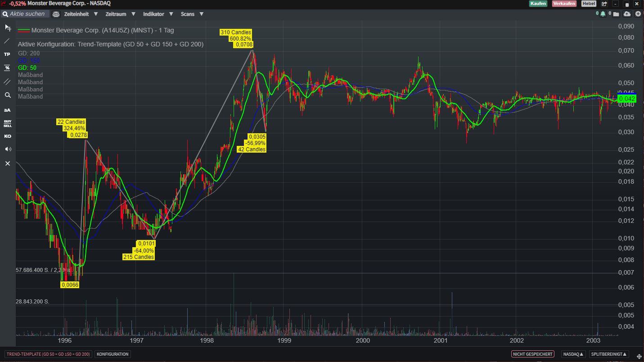The image size is (644, 362).
Task: Expand the Zeiteinheit dropdown
Action: coord(81,14)
